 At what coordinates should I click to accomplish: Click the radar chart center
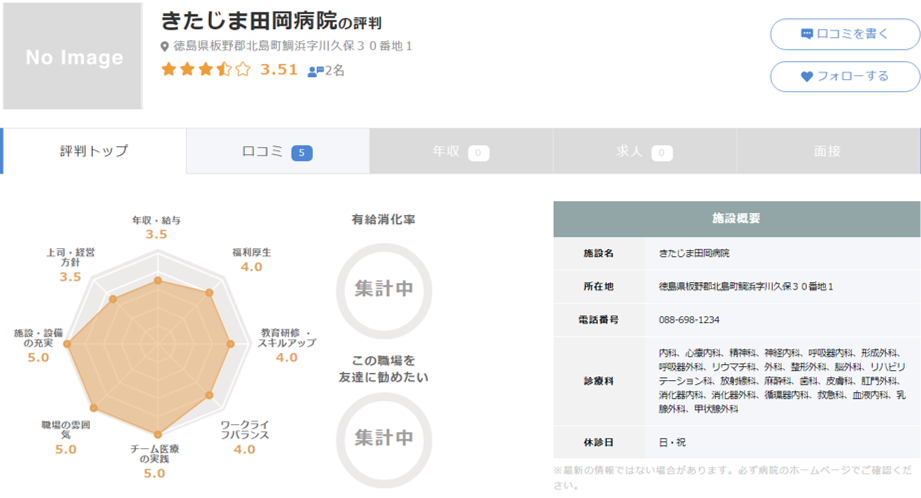157,344
